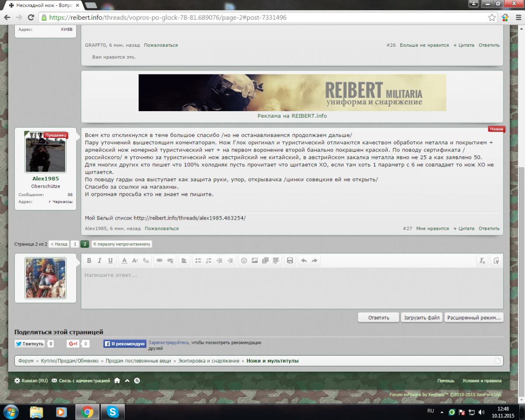Click the save draft floppy icon
Image resolution: width=525 pixels, height=420 pixels.
coord(290,261)
